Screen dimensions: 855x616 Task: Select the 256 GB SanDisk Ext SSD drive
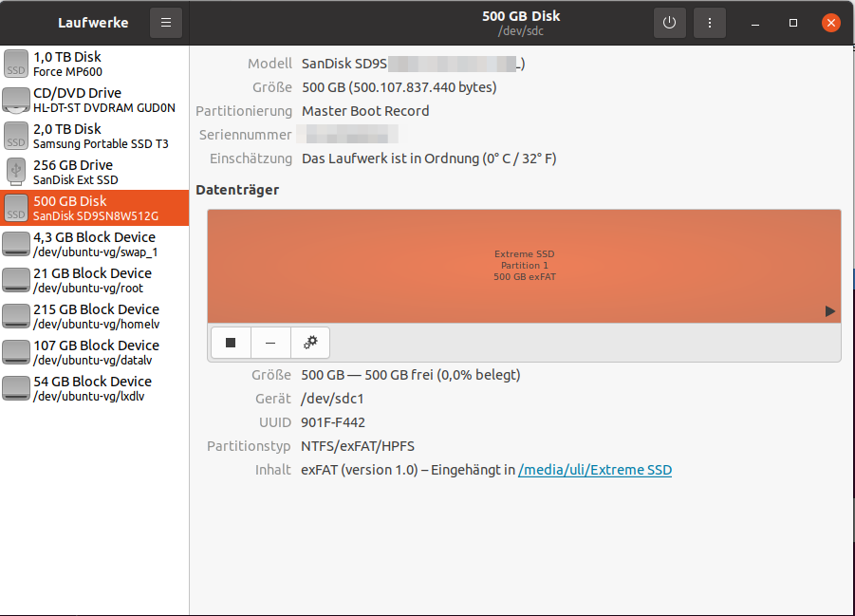(x=95, y=172)
